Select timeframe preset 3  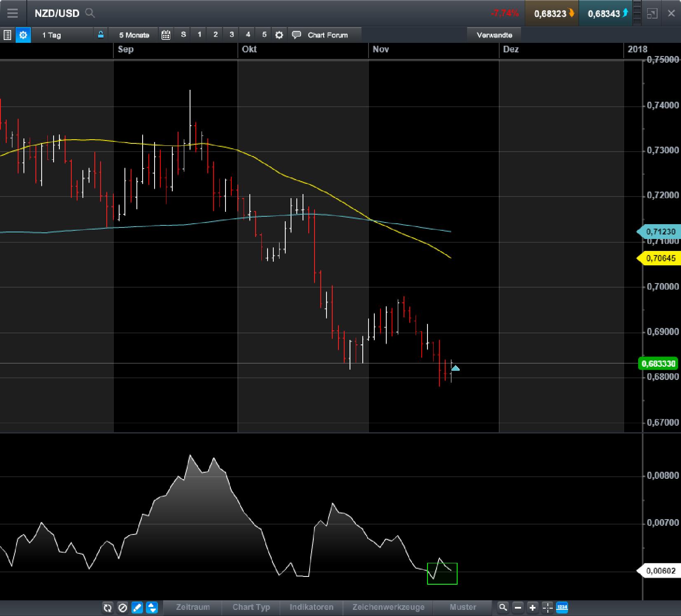232,35
